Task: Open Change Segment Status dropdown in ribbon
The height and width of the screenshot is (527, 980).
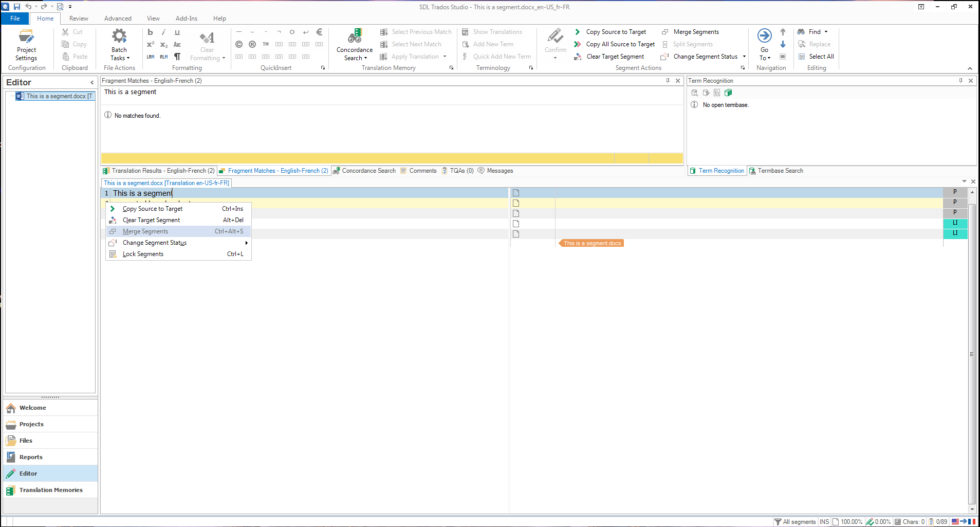Action: (744, 57)
